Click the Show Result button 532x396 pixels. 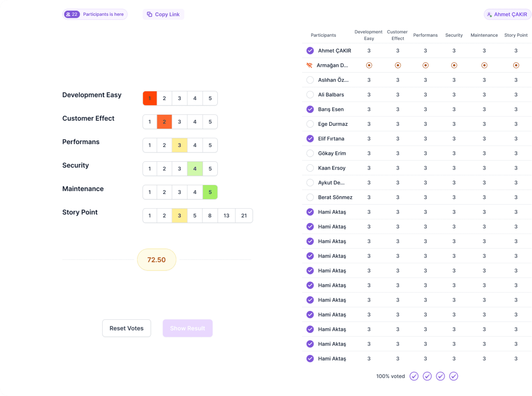pyautogui.click(x=187, y=329)
